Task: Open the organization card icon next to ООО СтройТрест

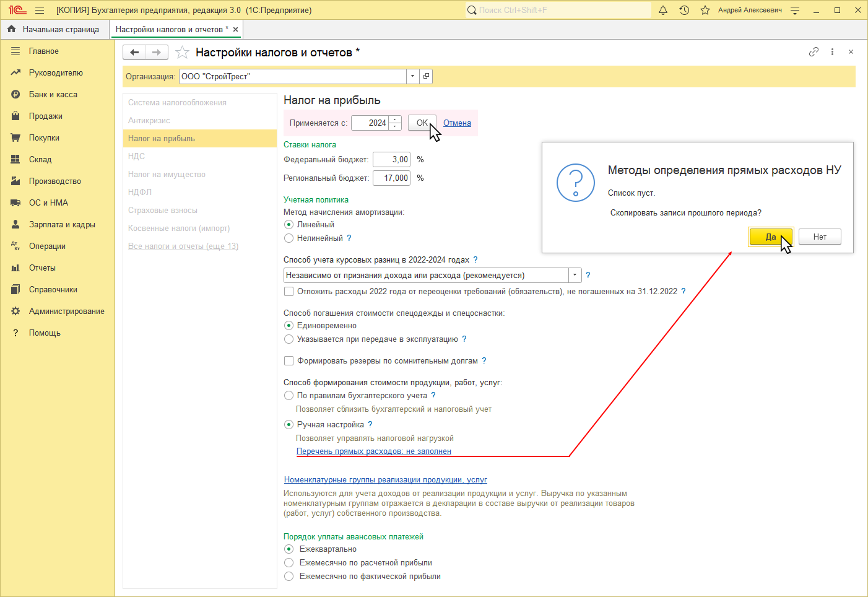Action: coord(426,76)
